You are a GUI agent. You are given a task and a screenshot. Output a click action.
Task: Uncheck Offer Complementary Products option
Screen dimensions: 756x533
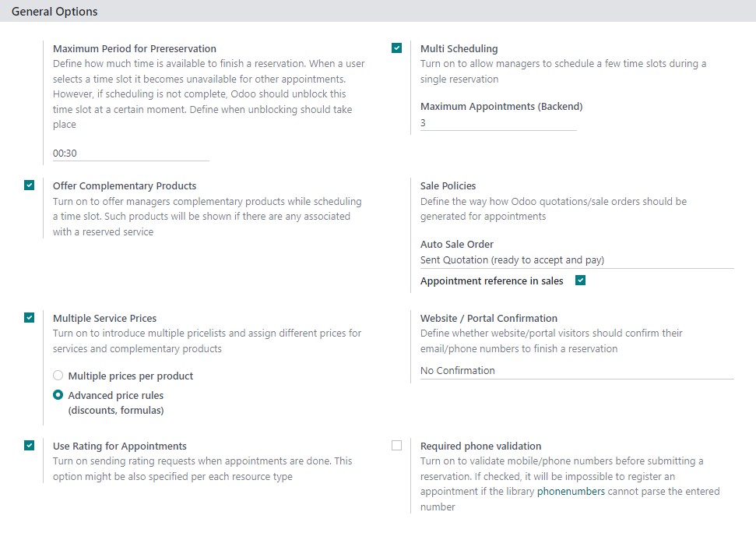(30, 185)
